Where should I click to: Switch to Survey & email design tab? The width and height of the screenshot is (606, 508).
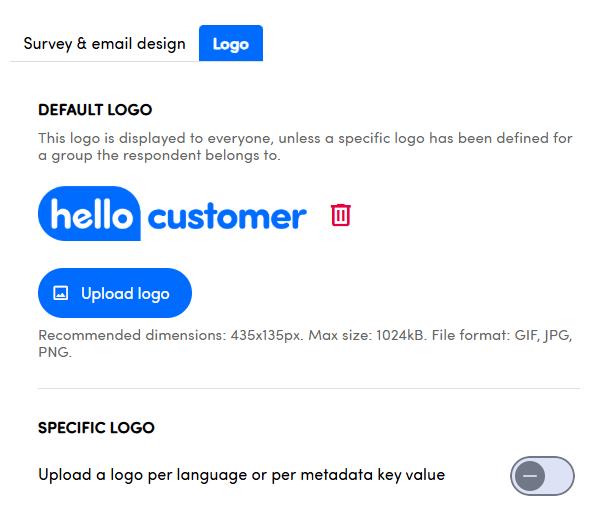pos(104,44)
